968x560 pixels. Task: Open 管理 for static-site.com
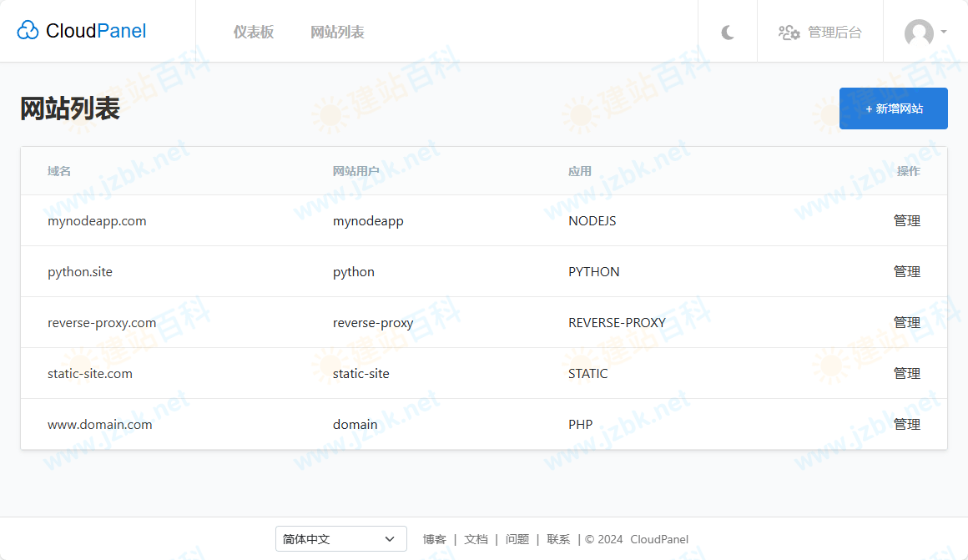point(907,373)
